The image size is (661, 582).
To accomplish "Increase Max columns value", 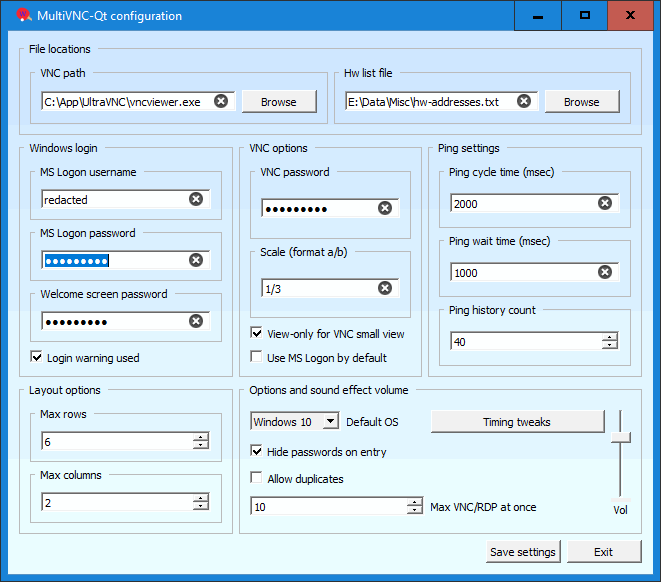I will 201,498.
